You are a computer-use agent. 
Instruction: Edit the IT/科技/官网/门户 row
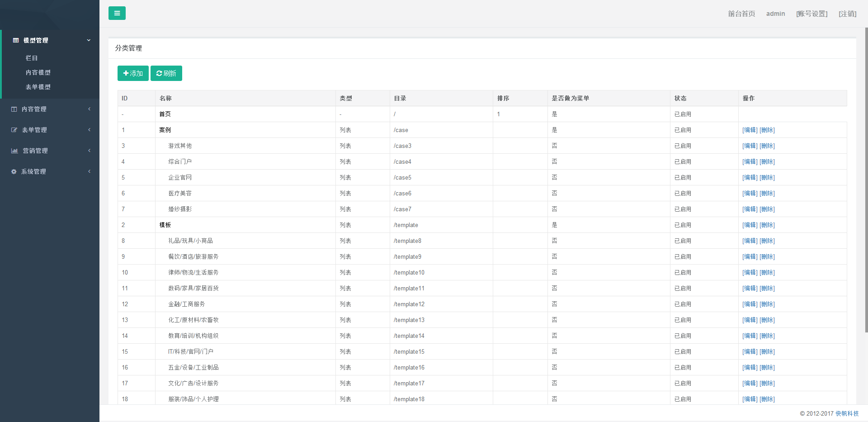click(x=750, y=351)
